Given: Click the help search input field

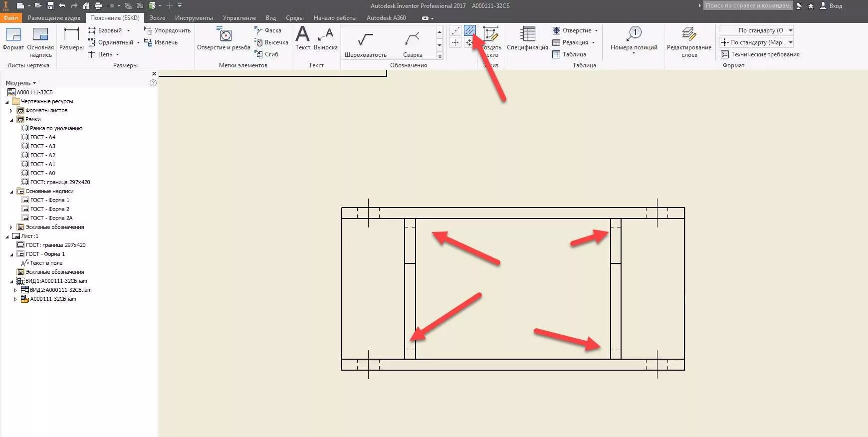Looking at the screenshot, I should [748, 5].
